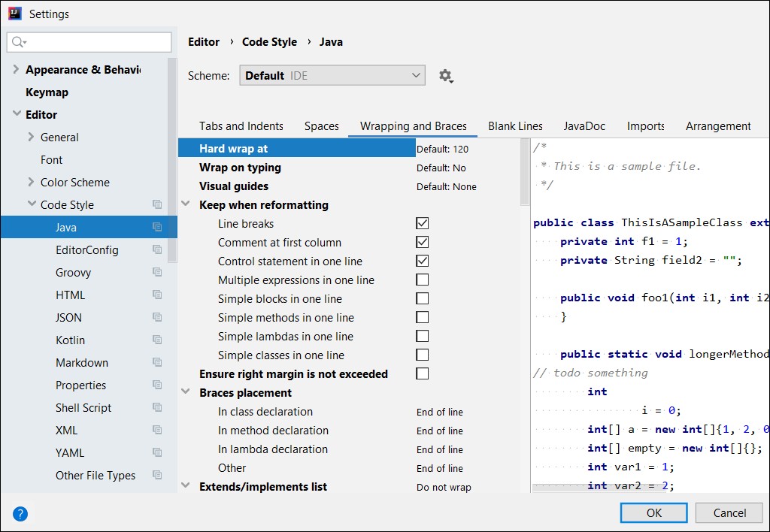Click the copy icon beside Kotlin
Viewport: 770px width, 532px height.
pyautogui.click(x=157, y=340)
